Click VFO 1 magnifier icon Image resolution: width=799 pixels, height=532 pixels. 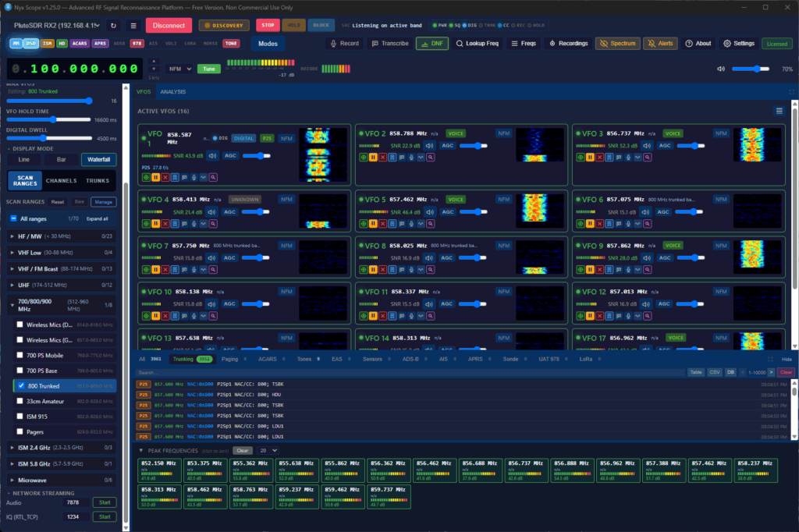click(213, 177)
